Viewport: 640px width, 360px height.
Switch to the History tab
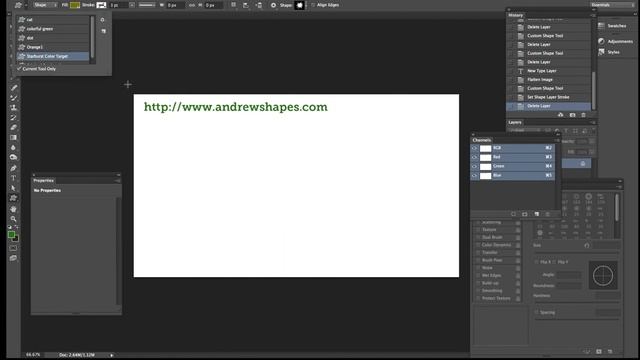515,15
